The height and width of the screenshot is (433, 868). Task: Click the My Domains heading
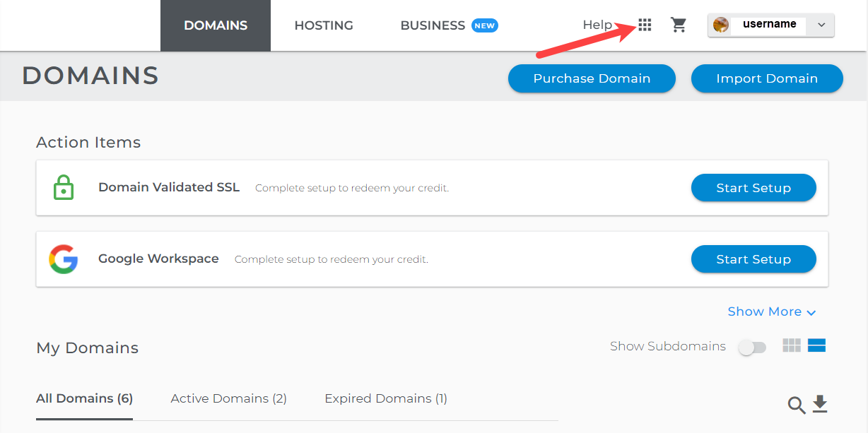point(88,348)
